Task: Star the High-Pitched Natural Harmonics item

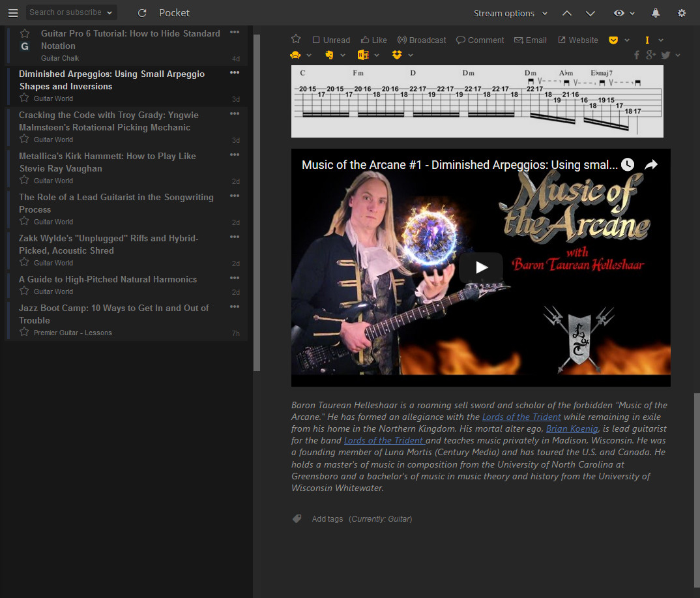Action: (x=24, y=291)
